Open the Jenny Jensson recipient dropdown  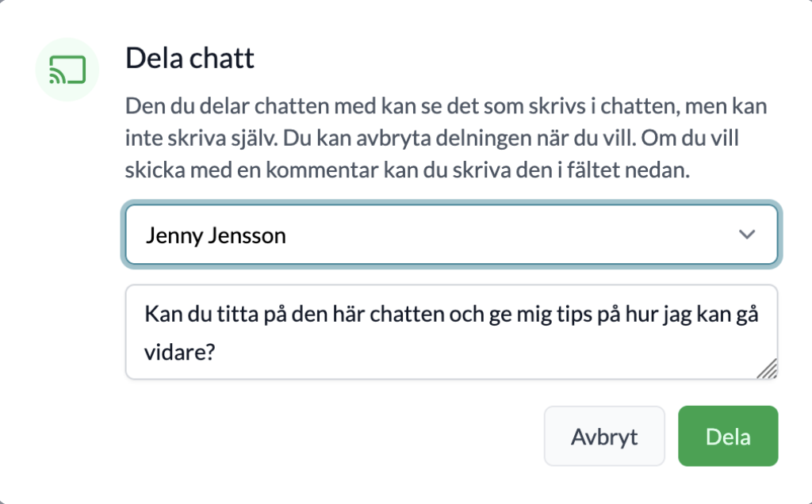450,235
